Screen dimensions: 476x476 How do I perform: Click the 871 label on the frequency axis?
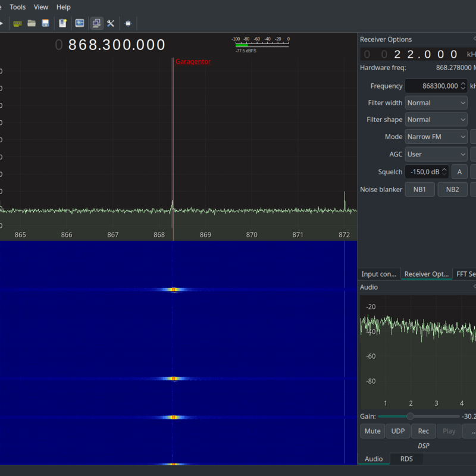click(x=298, y=234)
